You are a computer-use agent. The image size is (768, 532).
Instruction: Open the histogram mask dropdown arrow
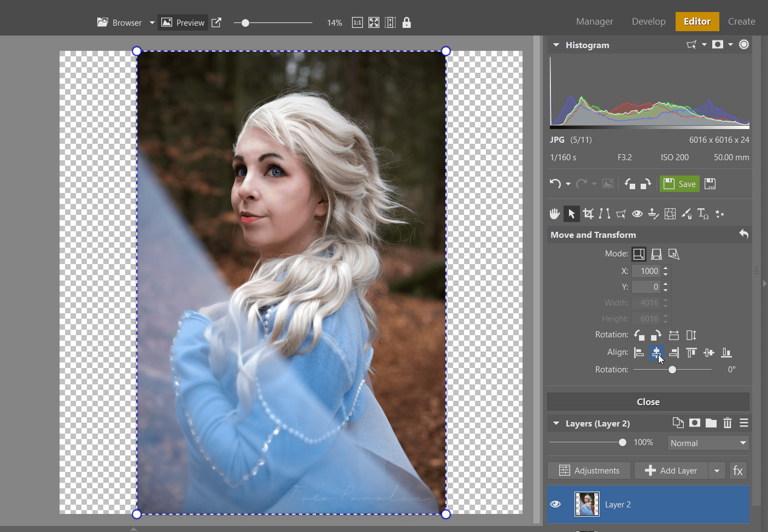click(730, 44)
